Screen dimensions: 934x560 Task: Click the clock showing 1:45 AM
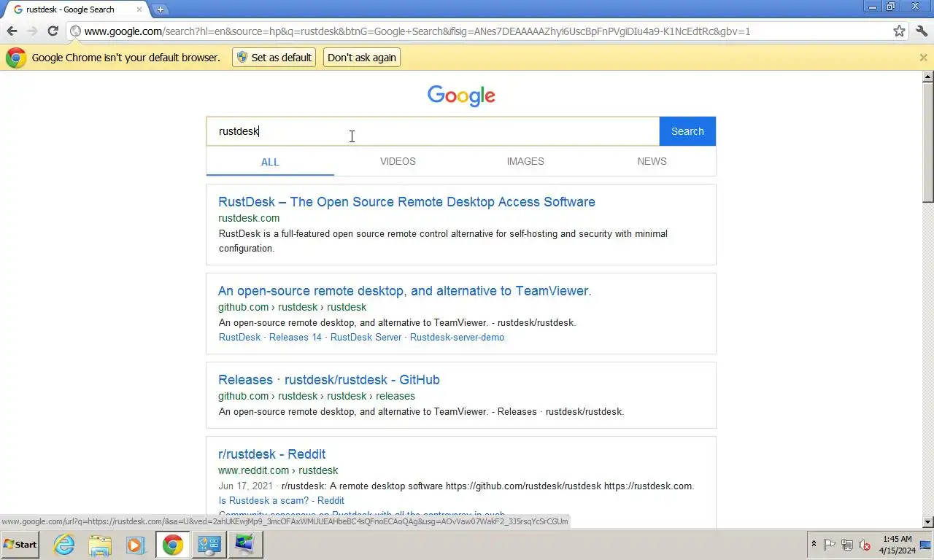[898, 545]
